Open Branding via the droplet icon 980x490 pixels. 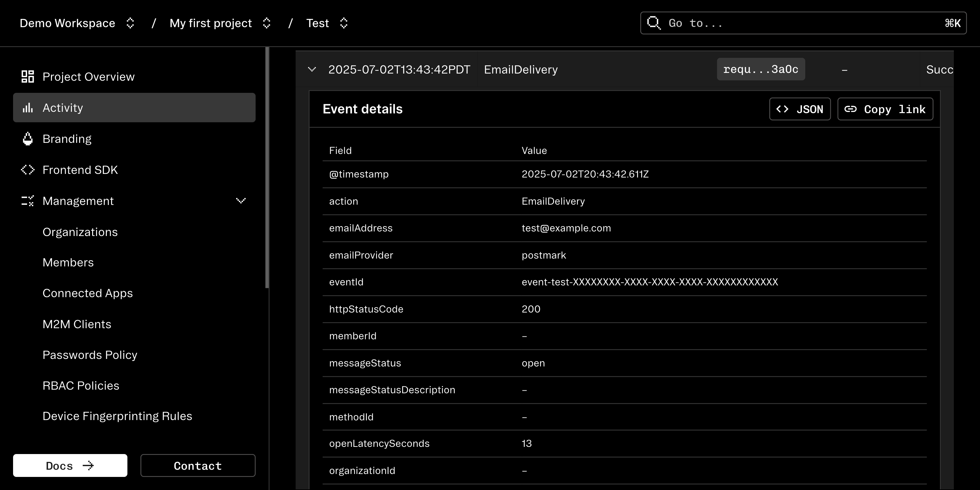tap(27, 139)
